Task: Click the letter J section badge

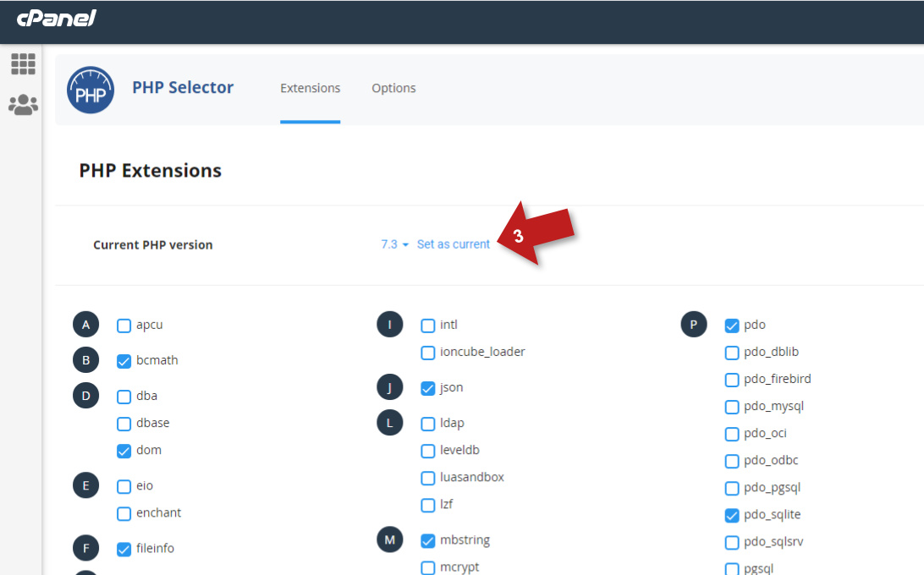Action: (390, 387)
